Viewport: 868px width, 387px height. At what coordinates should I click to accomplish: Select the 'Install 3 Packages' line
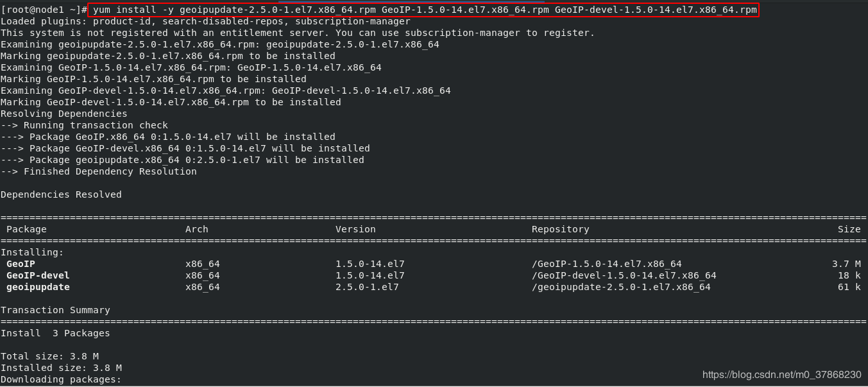(55, 333)
